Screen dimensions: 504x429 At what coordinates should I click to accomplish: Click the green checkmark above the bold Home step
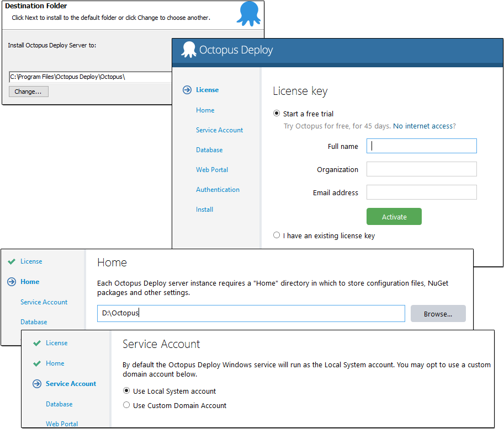click(x=12, y=261)
